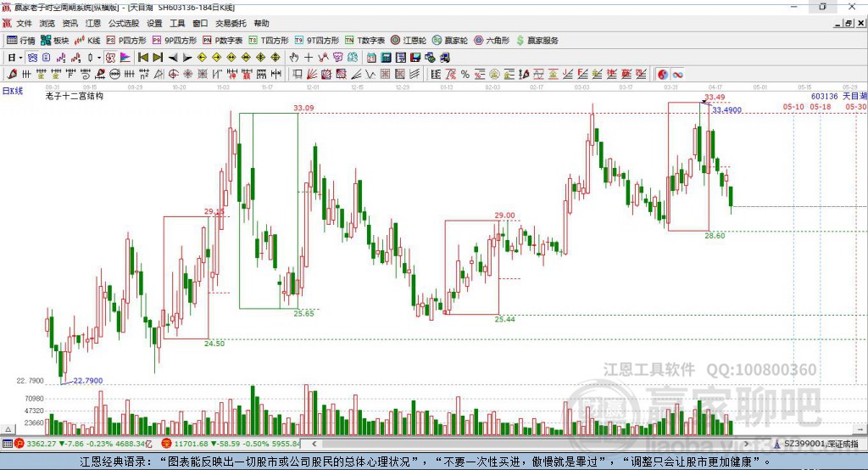Select the red target circle drawing tool

(173, 75)
